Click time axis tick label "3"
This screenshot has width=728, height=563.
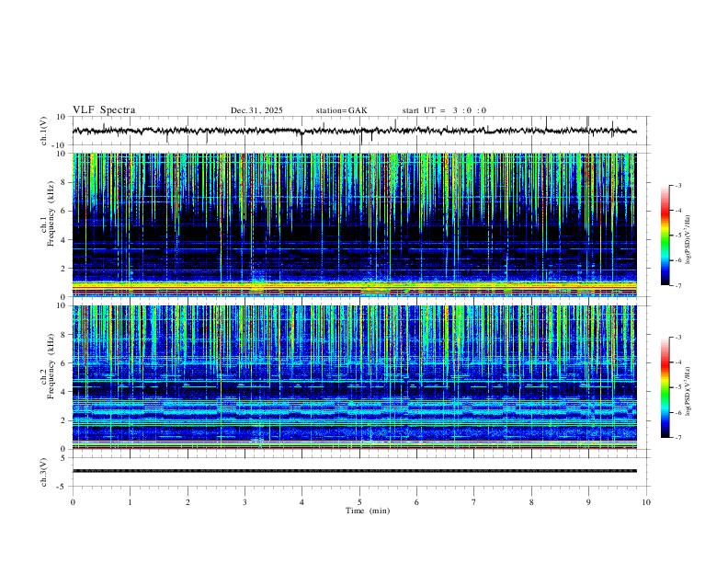(x=245, y=502)
